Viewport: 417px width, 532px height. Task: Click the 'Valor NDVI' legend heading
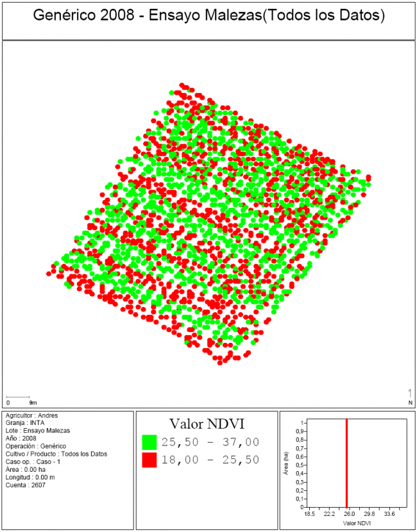[x=206, y=424]
